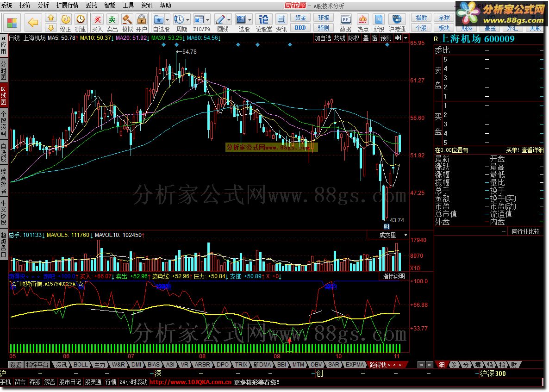This screenshot has height=392, width=549.
Task: Toggle 除权 ex-rights adjustment
Action: coord(354,38)
